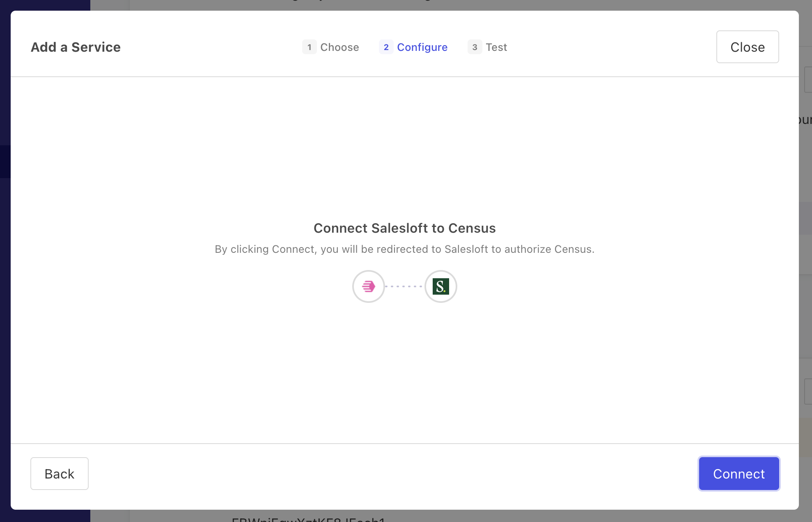This screenshot has height=522, width=812.
Task: Click the pink Census logo icon
Action: coord(368,286)
